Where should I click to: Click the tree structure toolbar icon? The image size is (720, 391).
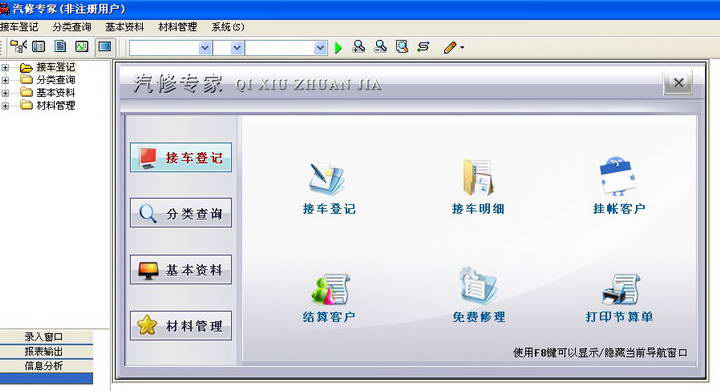[x=18, y=46]
